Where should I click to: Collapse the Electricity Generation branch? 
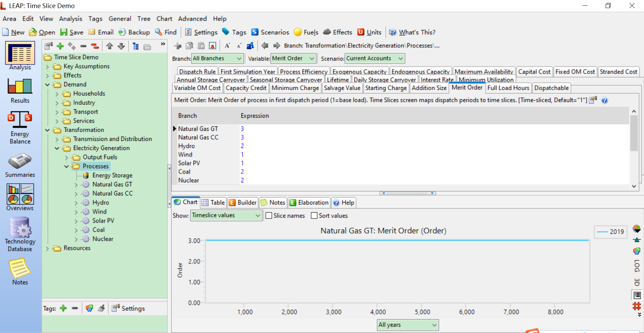57,148
